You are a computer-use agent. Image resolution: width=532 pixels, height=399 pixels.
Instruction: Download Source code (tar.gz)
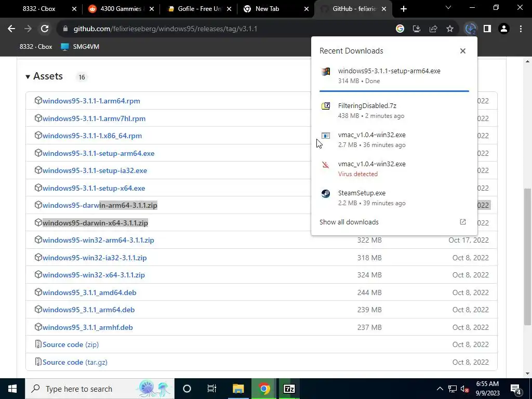[75, 362]
